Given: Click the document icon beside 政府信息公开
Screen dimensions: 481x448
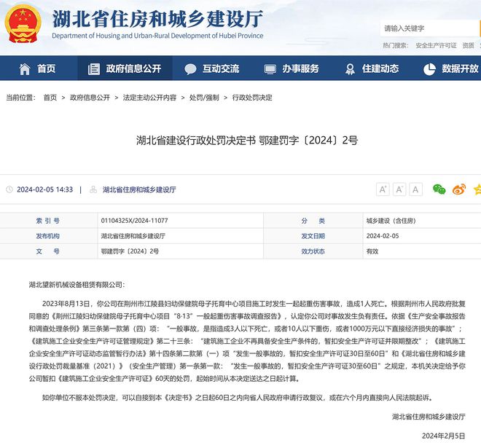Looking at the screenshot, I should (x=94, y=69).
